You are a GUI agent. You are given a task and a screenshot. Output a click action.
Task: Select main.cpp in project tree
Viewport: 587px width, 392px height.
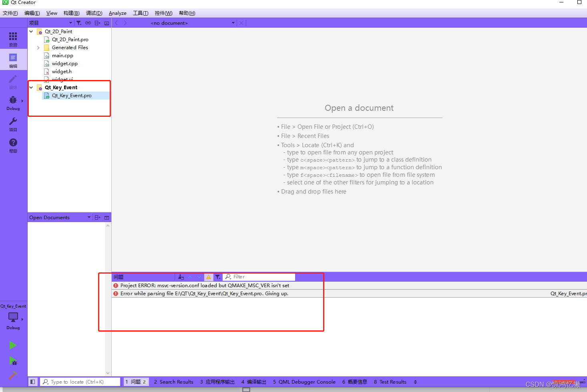pyautogui.click(x=62, y=56)
